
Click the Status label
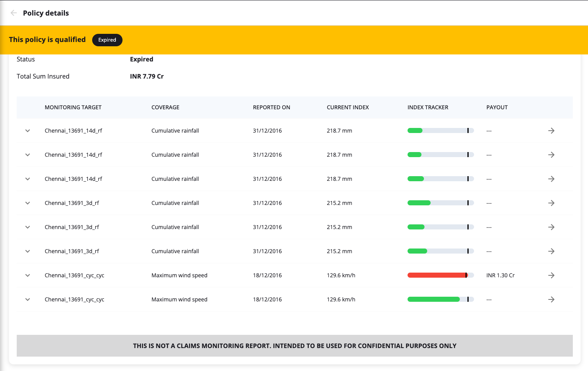click(26, 59)
